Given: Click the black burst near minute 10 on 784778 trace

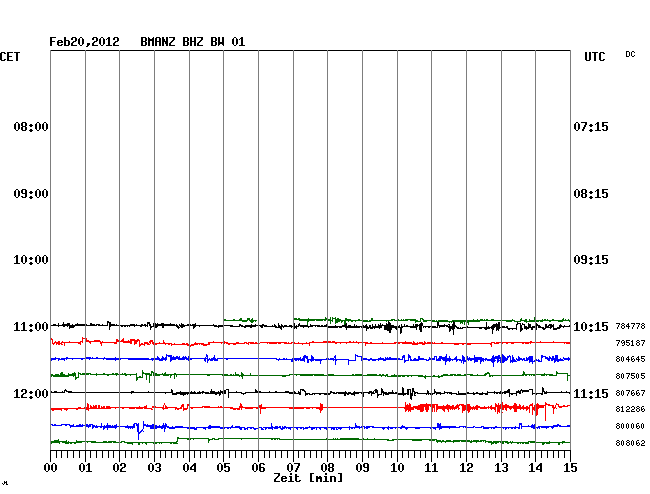Looking at the screenshot, I should [x=388, y=327].
